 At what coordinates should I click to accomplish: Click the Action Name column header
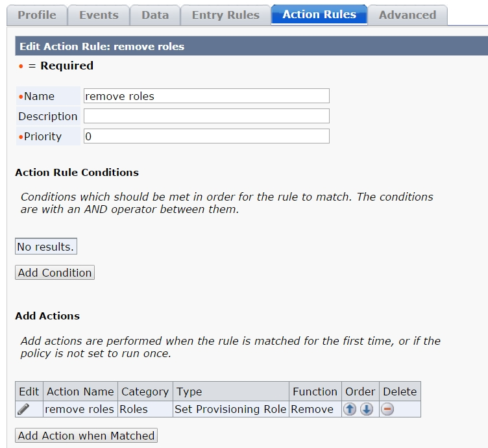point(80,392)
